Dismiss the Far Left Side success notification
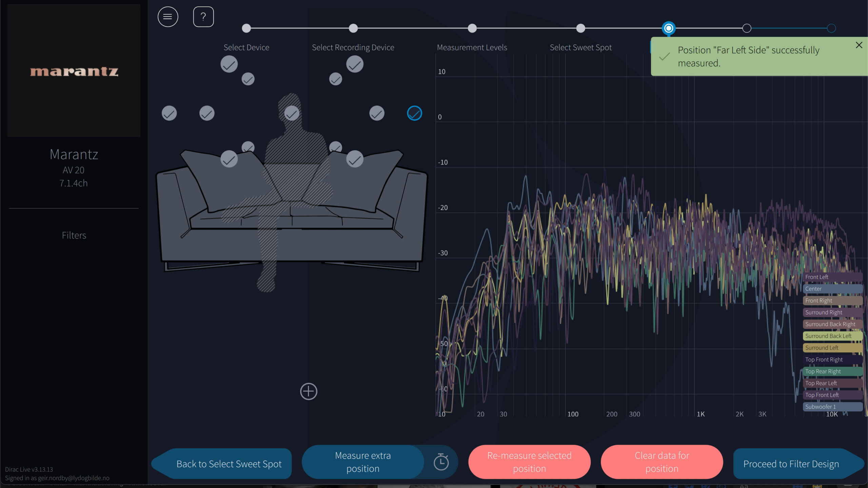The width and height of the screenshot is (868, 488). pyautogui.click(x=859, y=45)
